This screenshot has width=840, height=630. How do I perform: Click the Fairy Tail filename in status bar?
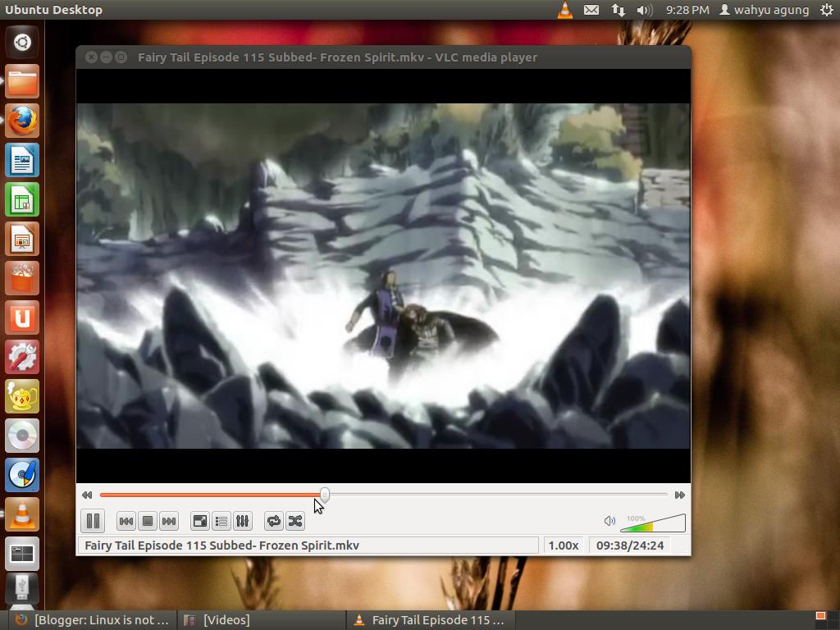[x=221, y=546]
